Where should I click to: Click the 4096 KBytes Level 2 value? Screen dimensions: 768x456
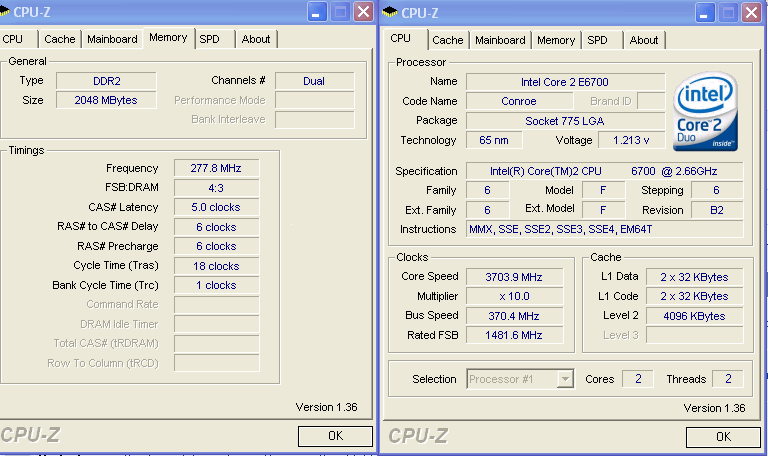coord(695,316)
